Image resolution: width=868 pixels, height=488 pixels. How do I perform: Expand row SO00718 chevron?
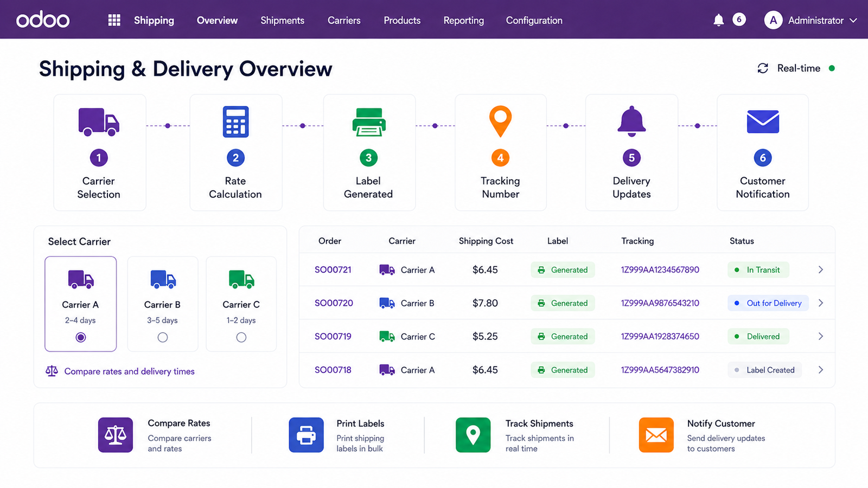pyautogui.click(x=821, y=370)
